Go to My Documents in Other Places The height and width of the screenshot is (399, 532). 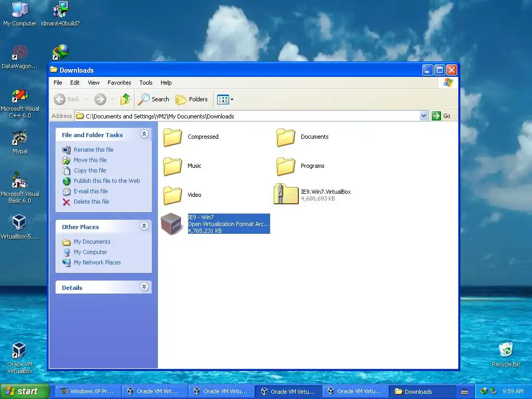tap(92, 242)
